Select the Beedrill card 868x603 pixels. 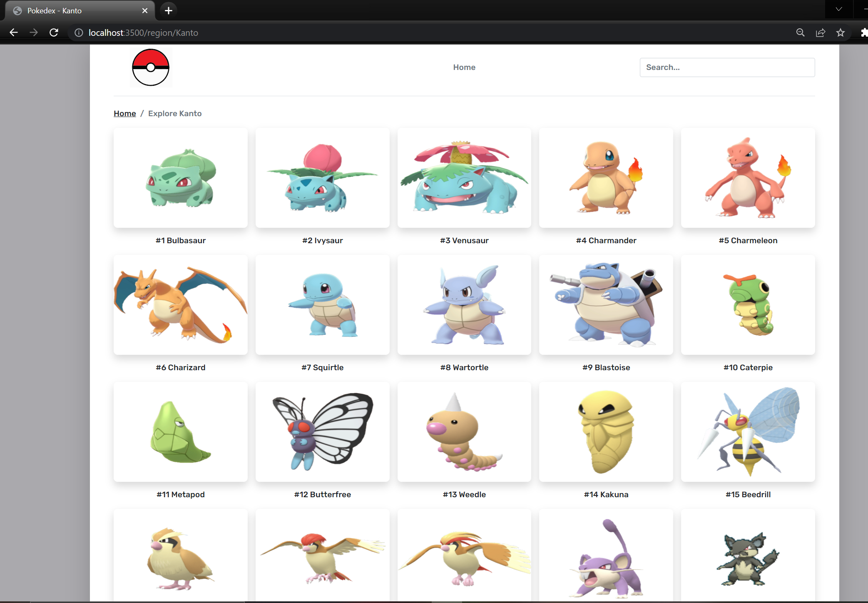coord(747,432)
